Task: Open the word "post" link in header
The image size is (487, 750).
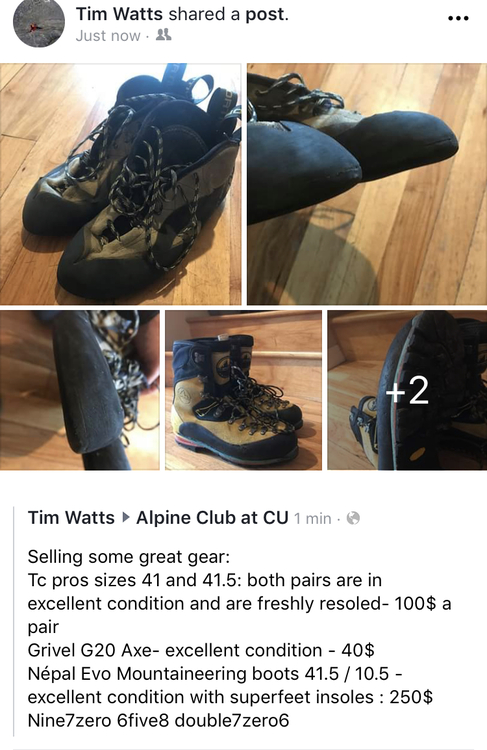Action: click(x=266, y=14)
